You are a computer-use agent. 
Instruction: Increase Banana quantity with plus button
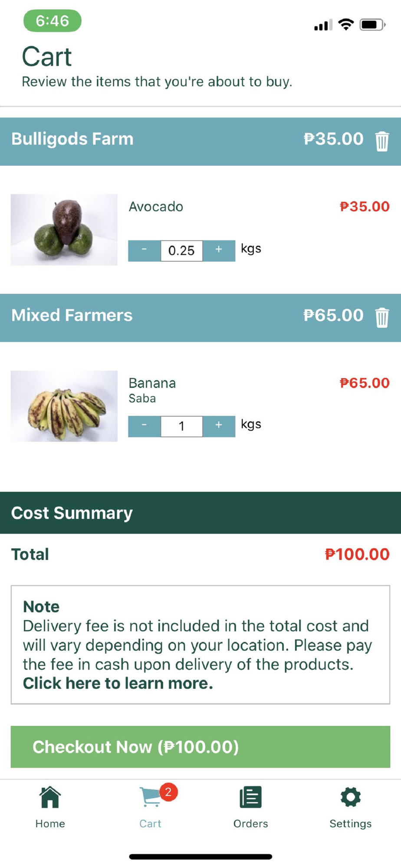pos(219,426)
